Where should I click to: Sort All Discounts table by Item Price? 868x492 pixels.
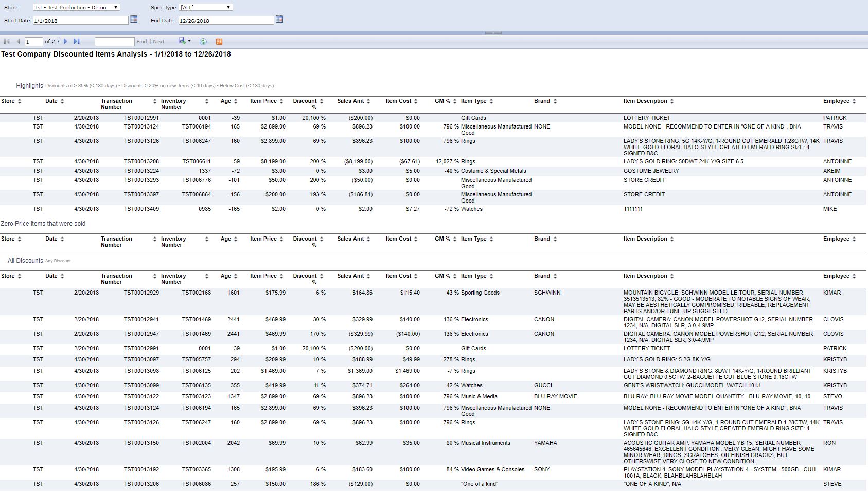point(281,276)
